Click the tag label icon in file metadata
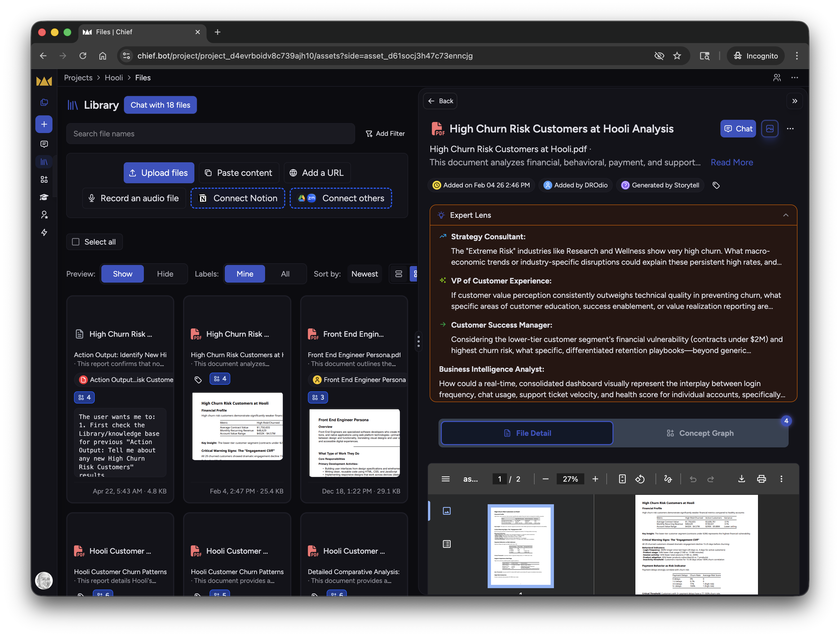Image resolution: width=840 pixels, height=637 pixels. (x=716, y=185)
